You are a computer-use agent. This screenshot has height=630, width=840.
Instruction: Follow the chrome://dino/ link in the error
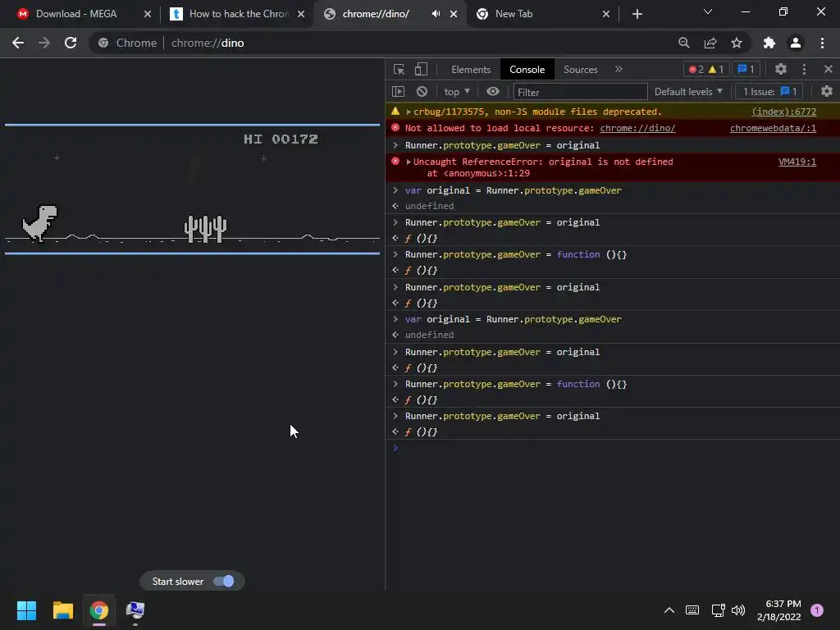click(x=637, y=128)
